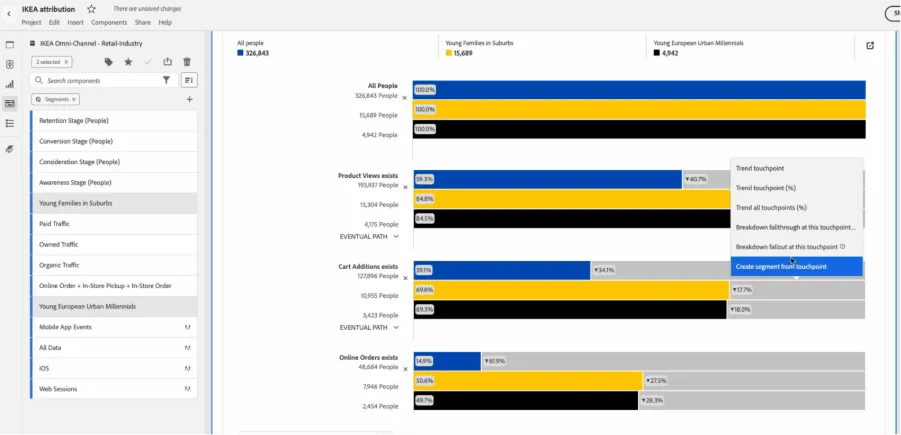The width and height of the screenshot is (901, 435).
Task: Click the share icon in components toolbar
Action: pyautogui.click(x=167, y=62)
